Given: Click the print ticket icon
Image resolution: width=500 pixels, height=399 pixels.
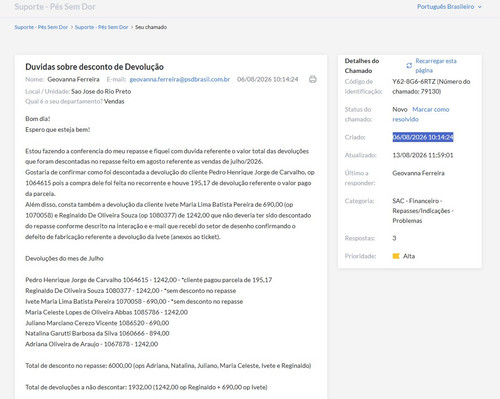Looking at the screenshot, I should 313,79.
